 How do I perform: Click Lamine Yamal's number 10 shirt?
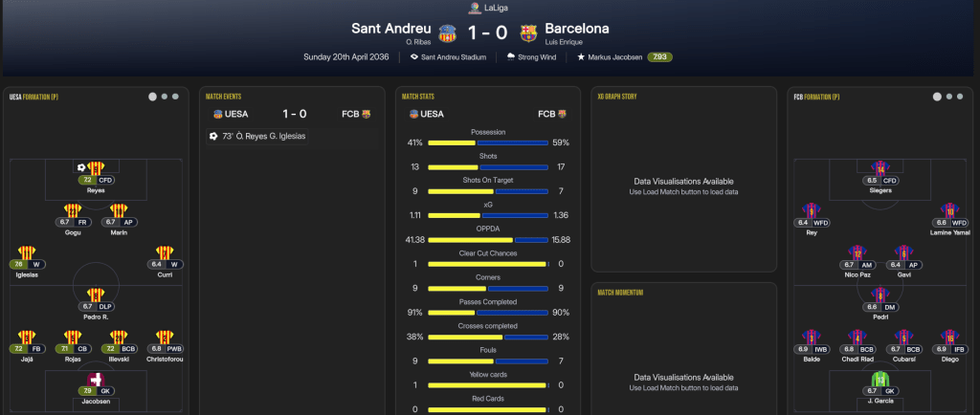click(947, 211)
